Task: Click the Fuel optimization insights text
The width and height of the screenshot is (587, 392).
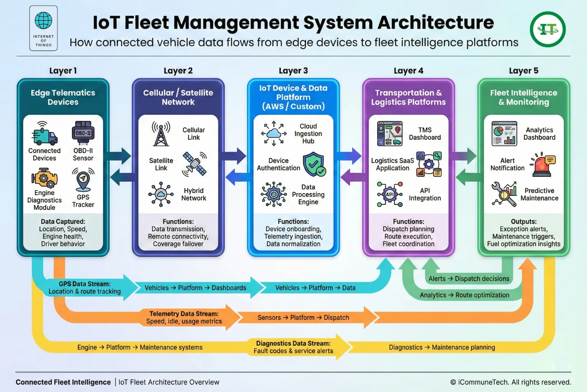Action: (x=523, y=244)
